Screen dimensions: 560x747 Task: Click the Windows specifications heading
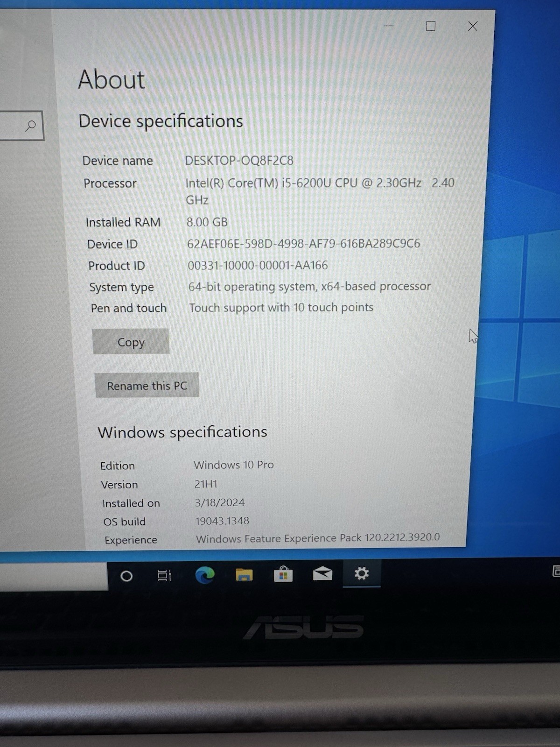pos(182,432)
